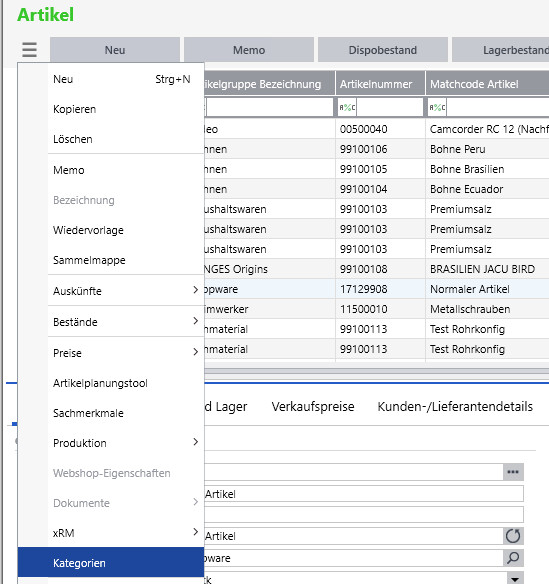Select cell Bohne Peru
This screenshot has width=549, height=584.
point(488,149)
